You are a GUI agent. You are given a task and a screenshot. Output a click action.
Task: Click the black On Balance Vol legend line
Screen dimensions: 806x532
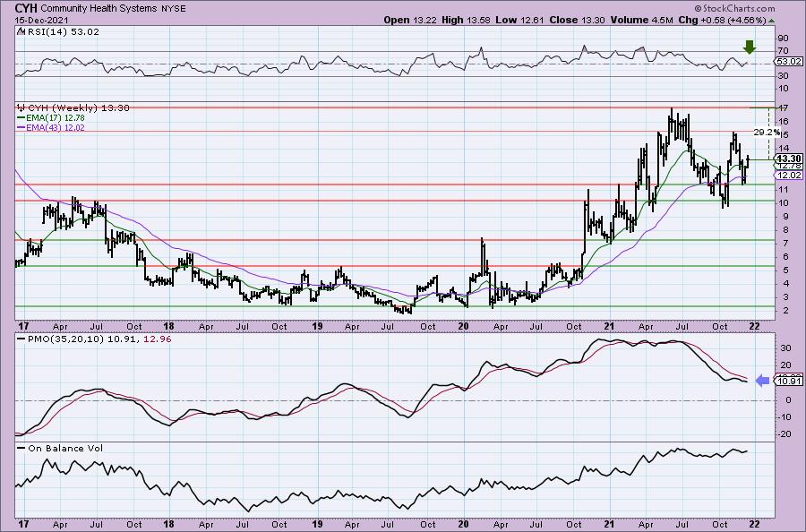pos(21,448)
